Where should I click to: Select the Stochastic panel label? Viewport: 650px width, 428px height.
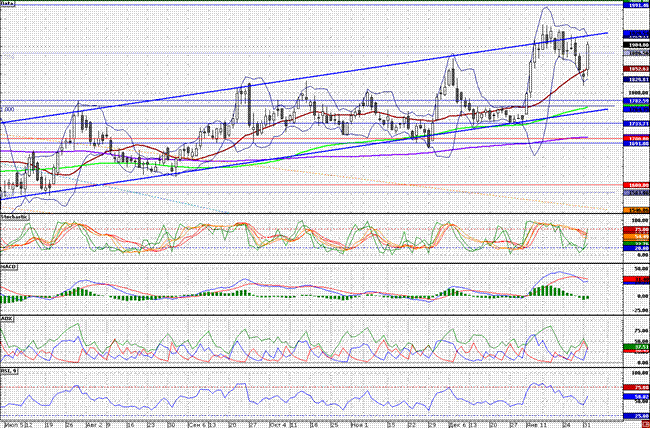(x=15, y=217)
